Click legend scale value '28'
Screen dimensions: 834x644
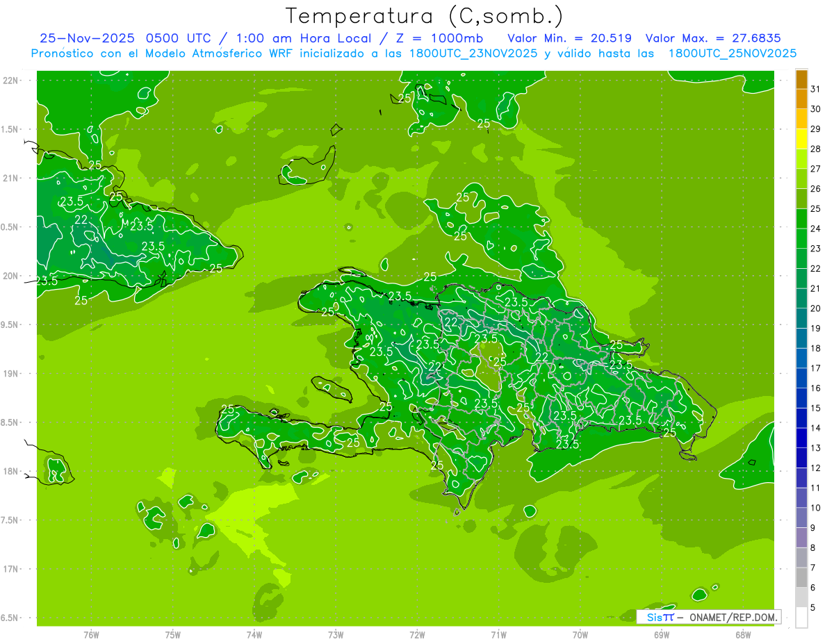point(816,149)
